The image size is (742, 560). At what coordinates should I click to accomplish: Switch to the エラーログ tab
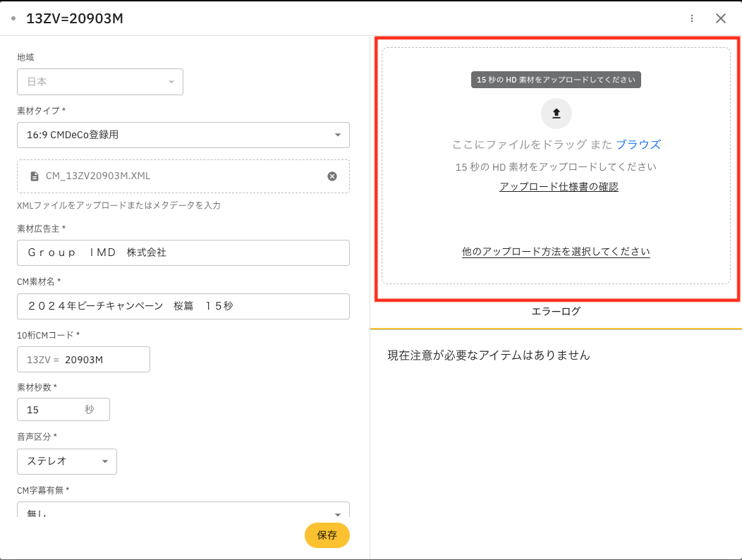pos(556,311)
